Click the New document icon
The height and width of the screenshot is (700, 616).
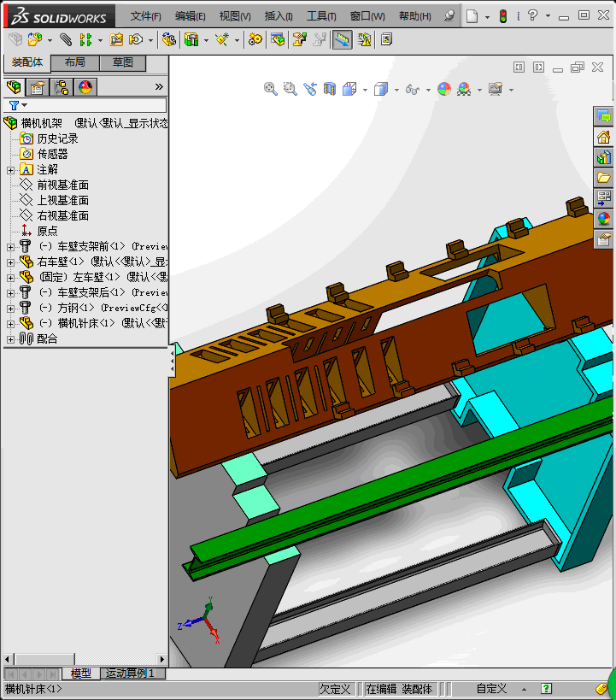472,16
